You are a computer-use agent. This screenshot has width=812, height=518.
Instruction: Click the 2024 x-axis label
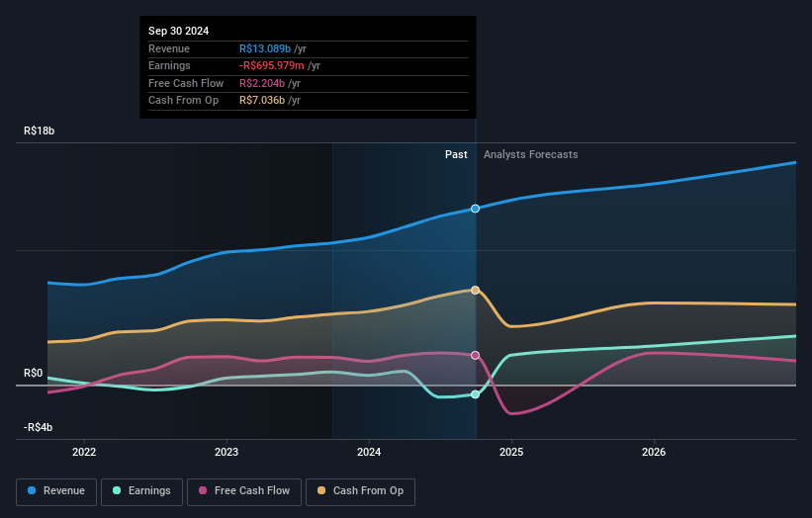369,452
